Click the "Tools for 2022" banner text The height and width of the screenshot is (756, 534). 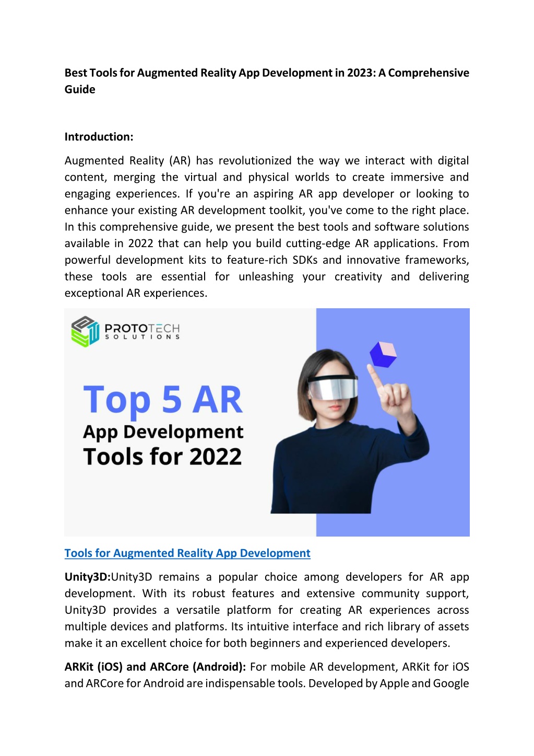162,457
